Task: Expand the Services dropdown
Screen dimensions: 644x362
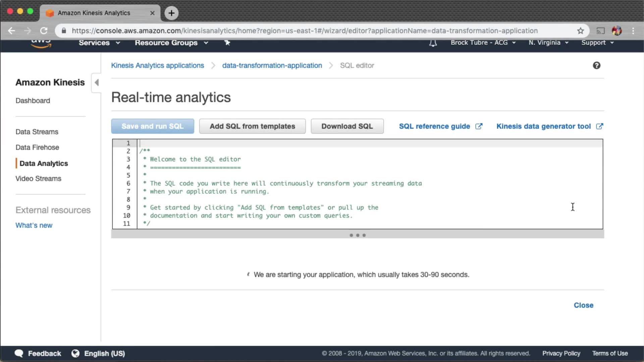Action: coord(99,43)
